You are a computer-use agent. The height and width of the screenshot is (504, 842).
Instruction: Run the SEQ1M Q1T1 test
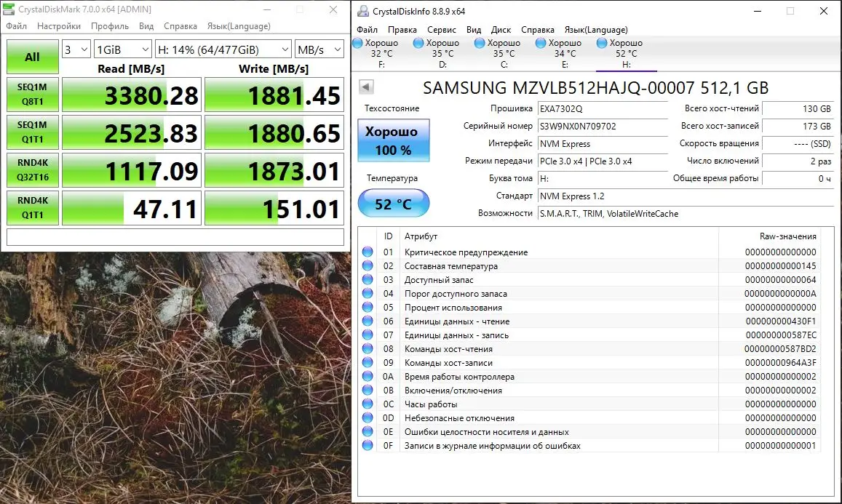(32, 132)
